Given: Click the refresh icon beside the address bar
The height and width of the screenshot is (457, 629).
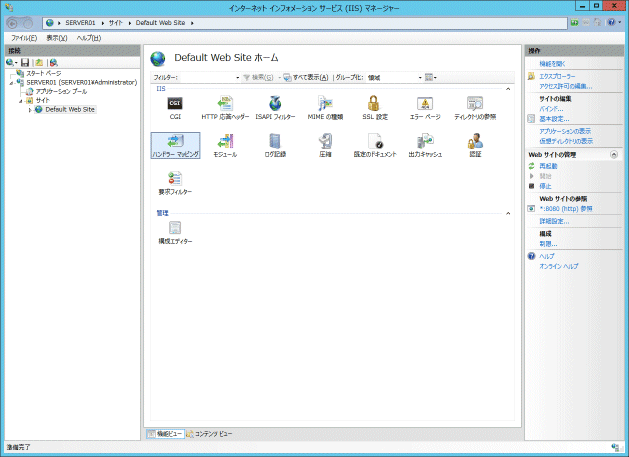Looking at the screenshot, I should (574, 23).
